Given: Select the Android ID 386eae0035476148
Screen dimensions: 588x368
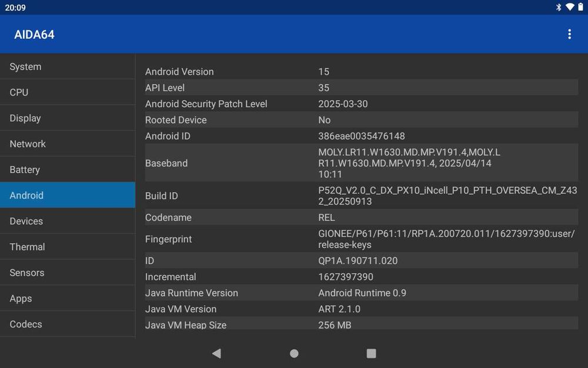Looking at the screenshot, I should [x=362, y=137].
